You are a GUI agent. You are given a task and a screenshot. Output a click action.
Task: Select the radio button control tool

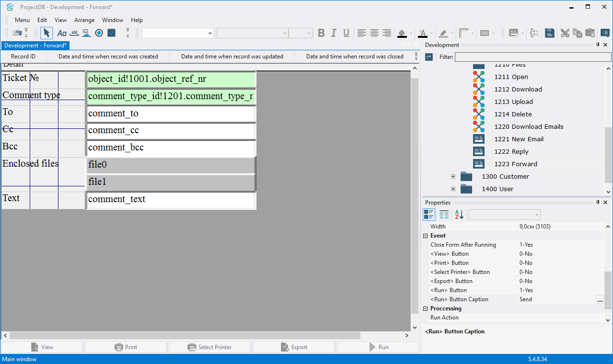[99, 33]
